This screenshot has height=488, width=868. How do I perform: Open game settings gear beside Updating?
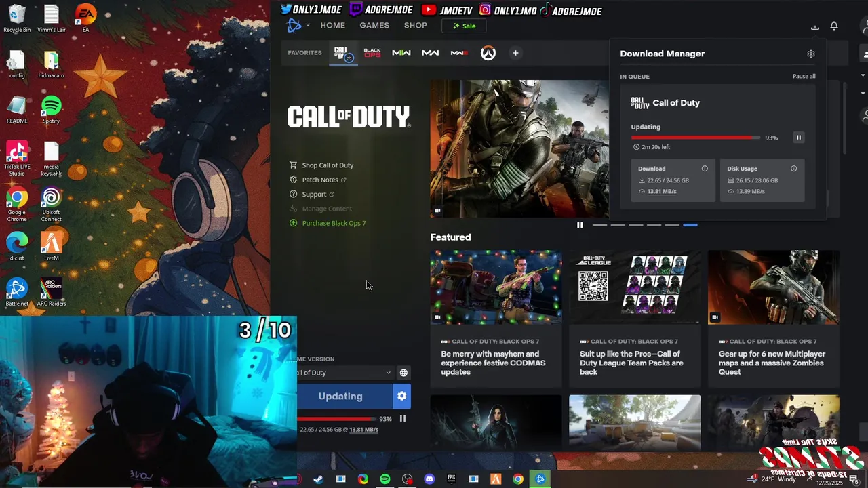[401, 396]
